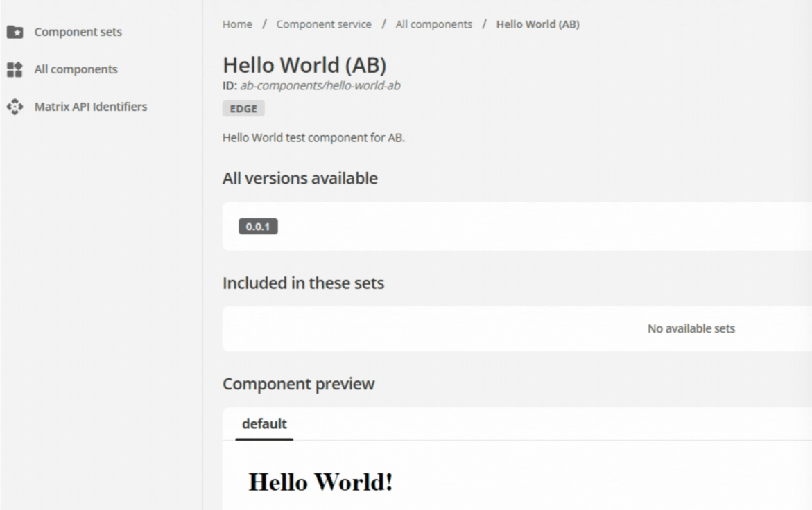Select All components in the sidebar
812x510 pixels.
(76, 69)
